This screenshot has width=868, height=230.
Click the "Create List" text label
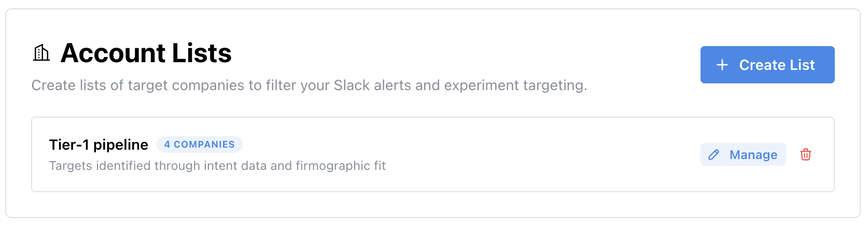coord(777,65)
